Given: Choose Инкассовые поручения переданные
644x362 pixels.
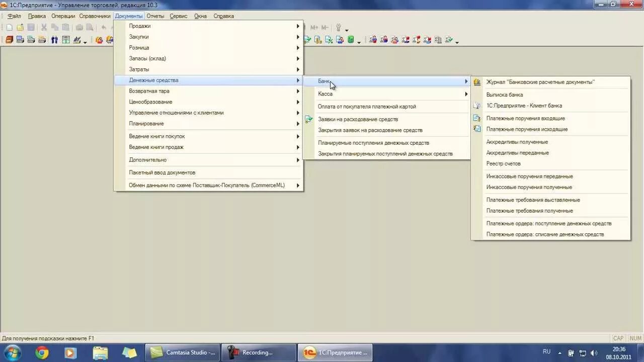Looking at the screenshot, I should (x=550, y=176).
